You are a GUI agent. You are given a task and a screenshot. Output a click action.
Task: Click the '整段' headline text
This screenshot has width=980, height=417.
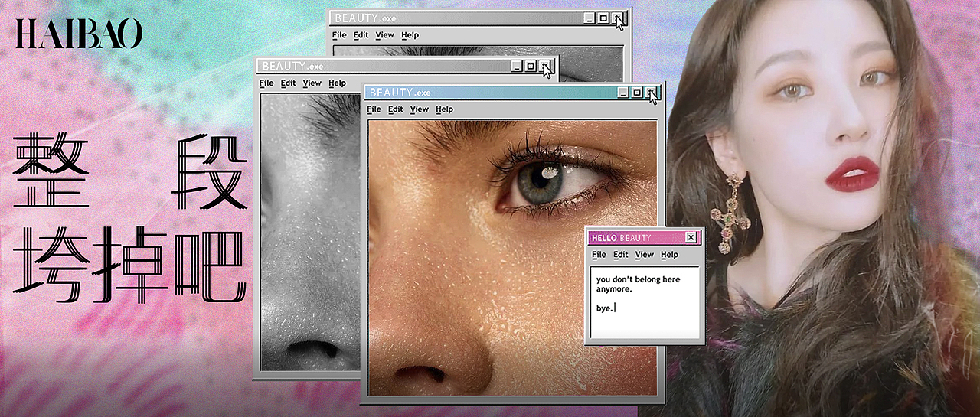pos(131,172)
